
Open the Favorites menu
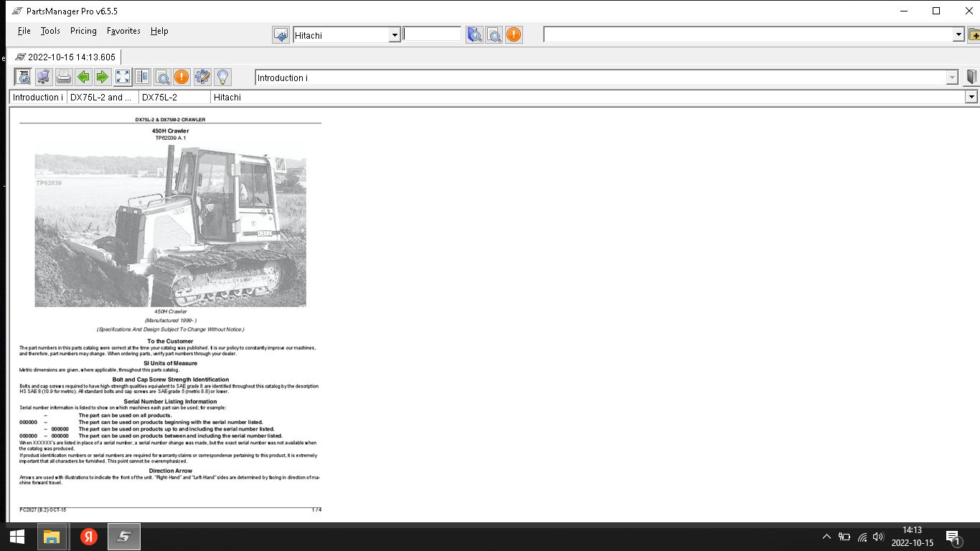123,31
